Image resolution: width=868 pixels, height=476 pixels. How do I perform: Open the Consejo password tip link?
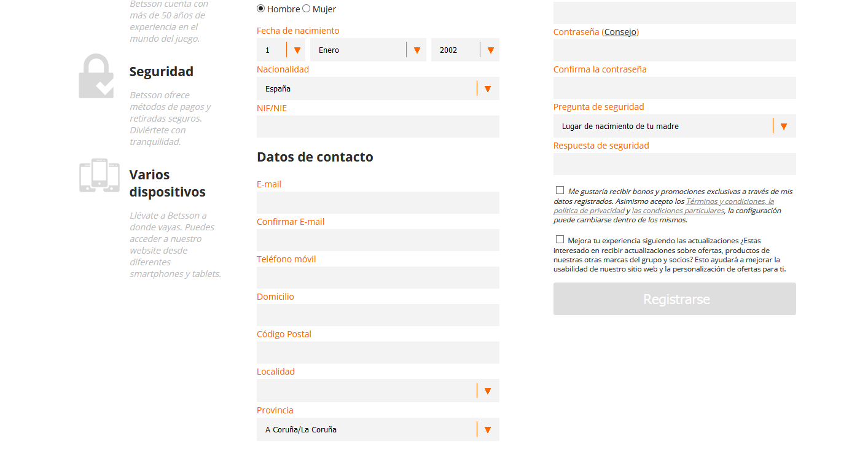(x=620, y=32)
